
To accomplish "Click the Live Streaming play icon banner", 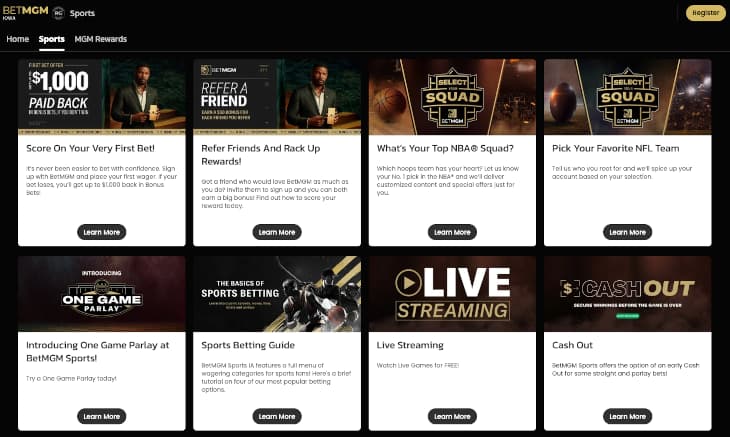I will click(452, 294).
